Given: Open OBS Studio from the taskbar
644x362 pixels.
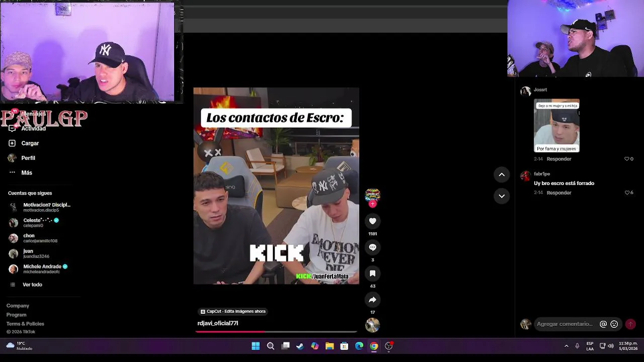Looking at the screenshot, I should click(x=389, y=346).
